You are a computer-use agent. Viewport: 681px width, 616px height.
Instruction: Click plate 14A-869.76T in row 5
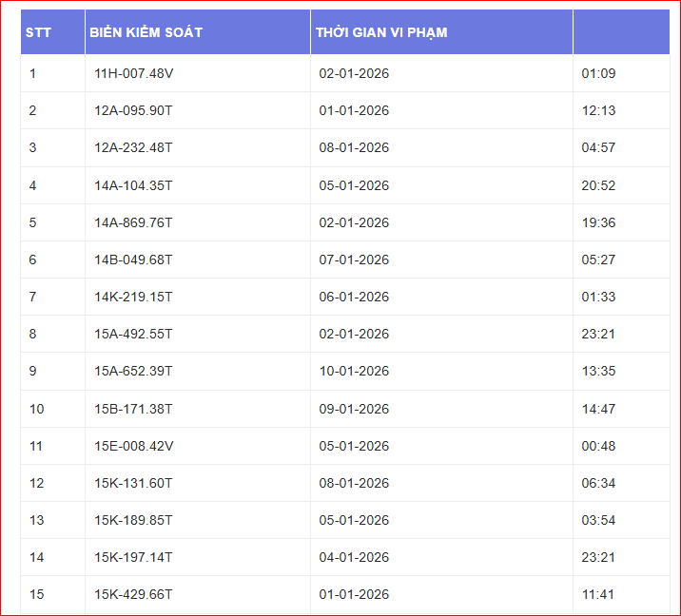click(x=133, y=222)
